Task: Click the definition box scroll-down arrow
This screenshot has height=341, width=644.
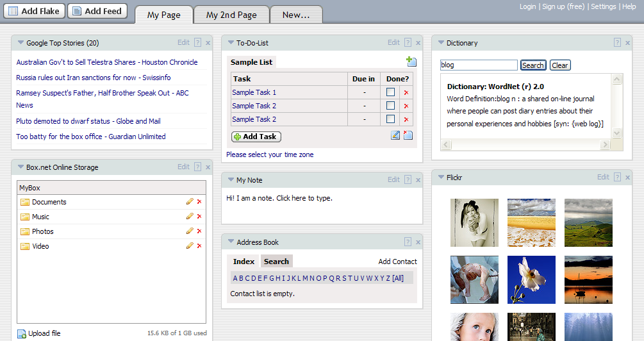Action: coord(617,133)
